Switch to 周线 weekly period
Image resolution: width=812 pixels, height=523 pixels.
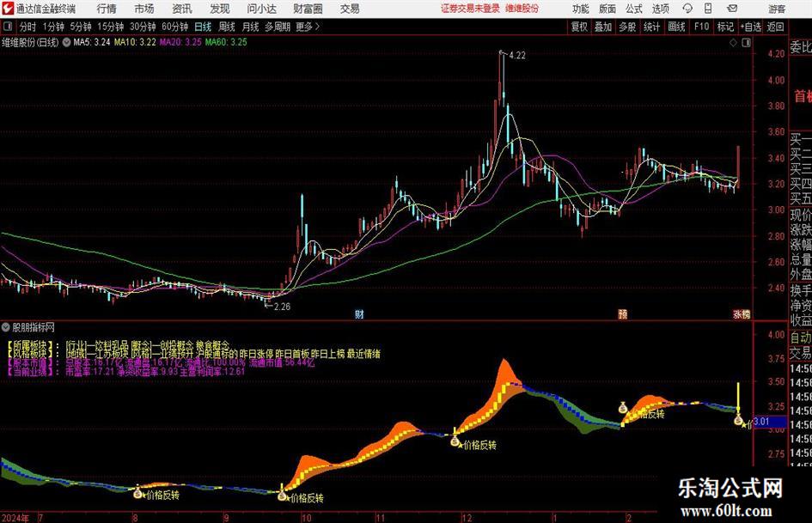coord(226,27)
